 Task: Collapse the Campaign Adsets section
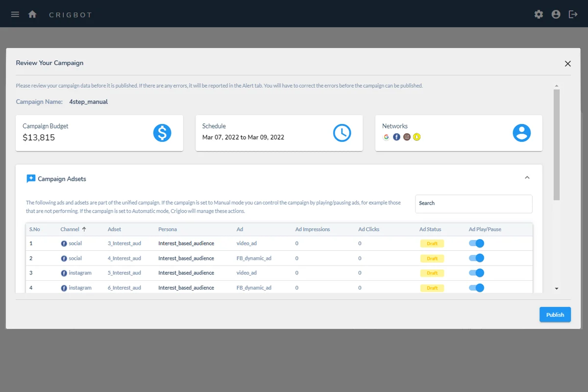pyautogui.click(x=527, y=177)
